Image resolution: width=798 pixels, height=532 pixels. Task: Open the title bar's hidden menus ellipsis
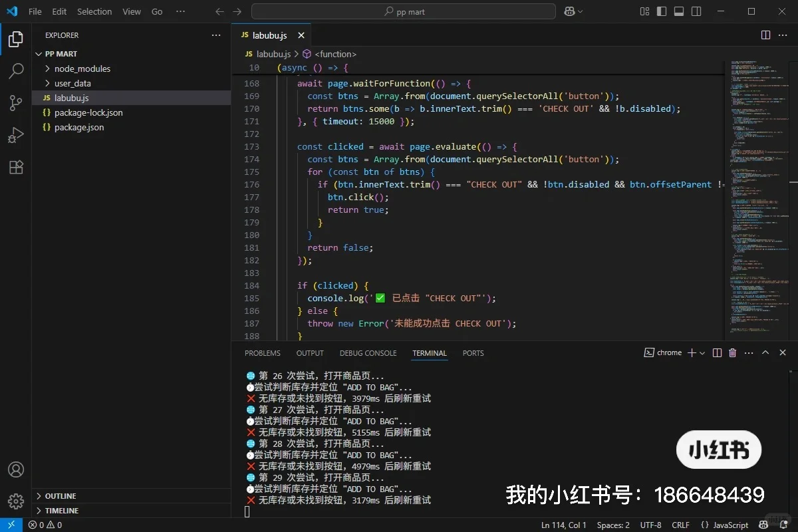point(181,11)
